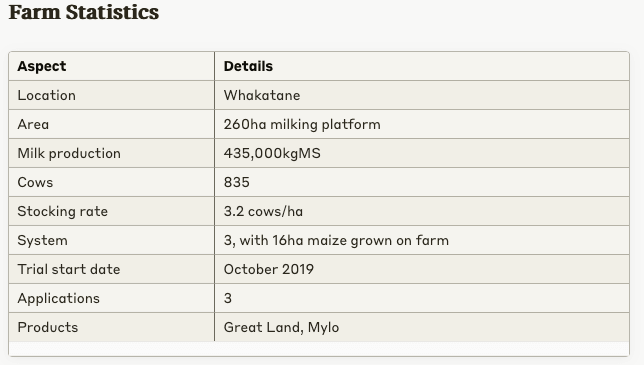Screen dimensions: 644x365
Task: Select the Trial start date label
Action: coord(69,269)
